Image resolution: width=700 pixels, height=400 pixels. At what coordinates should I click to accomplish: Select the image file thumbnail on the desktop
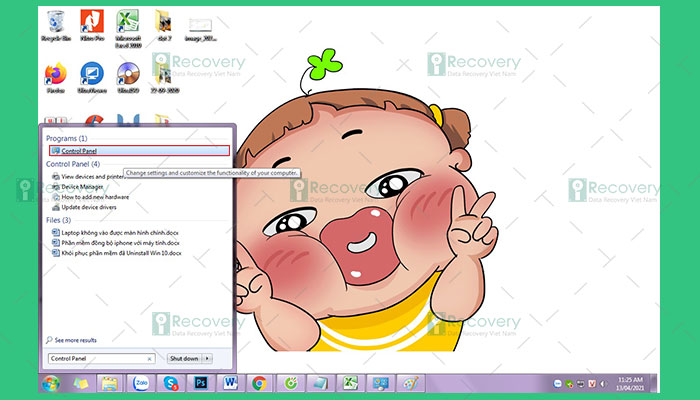(x=200, y=28)
